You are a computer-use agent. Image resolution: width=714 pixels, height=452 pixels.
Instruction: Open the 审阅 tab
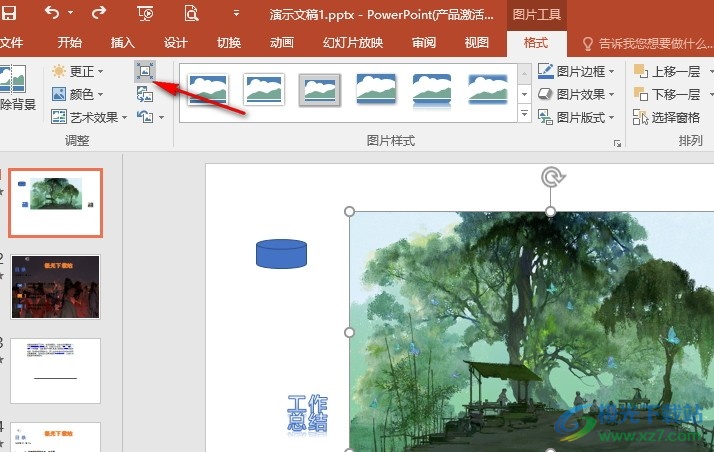pyautogui.click(x=424, y=43)
